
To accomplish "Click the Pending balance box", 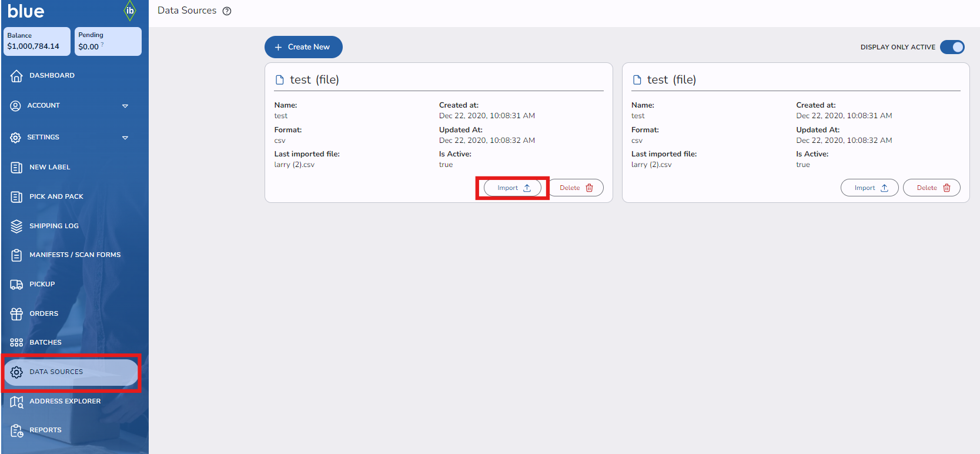I will coord(108,41).
